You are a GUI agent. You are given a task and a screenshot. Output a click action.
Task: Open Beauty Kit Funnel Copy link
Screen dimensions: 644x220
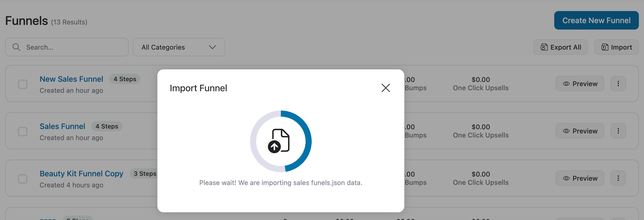[81, 174]
